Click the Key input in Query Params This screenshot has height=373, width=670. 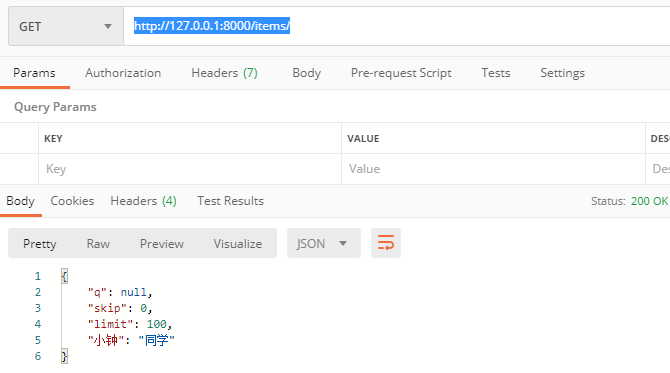[190, 169]
